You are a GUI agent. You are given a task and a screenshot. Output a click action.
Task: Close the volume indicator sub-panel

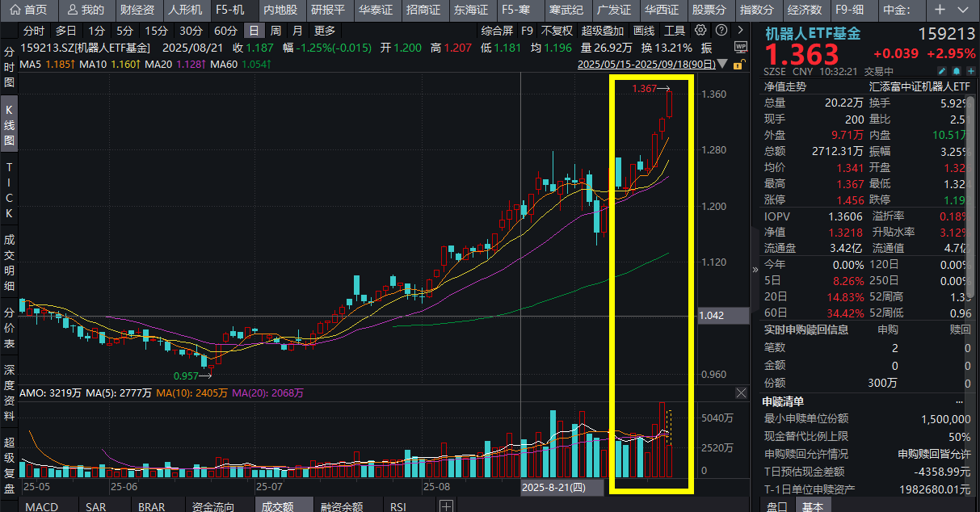tap(742, 392)
